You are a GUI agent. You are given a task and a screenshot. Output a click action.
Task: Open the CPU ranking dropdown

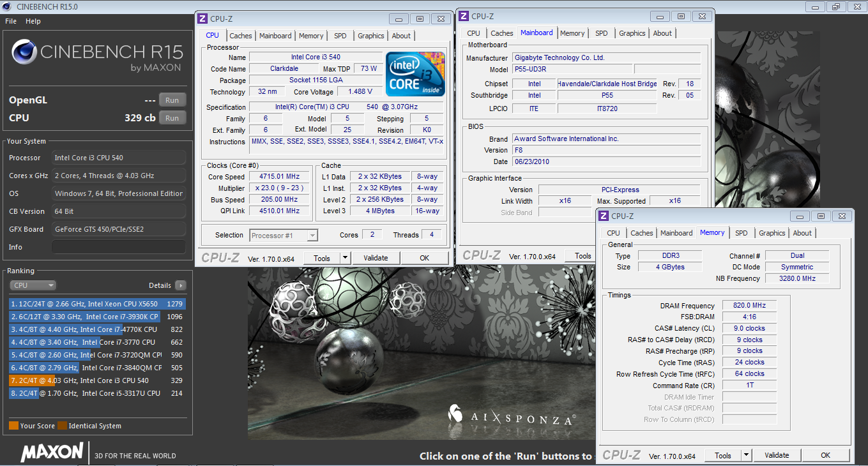(x=33, y=285)
